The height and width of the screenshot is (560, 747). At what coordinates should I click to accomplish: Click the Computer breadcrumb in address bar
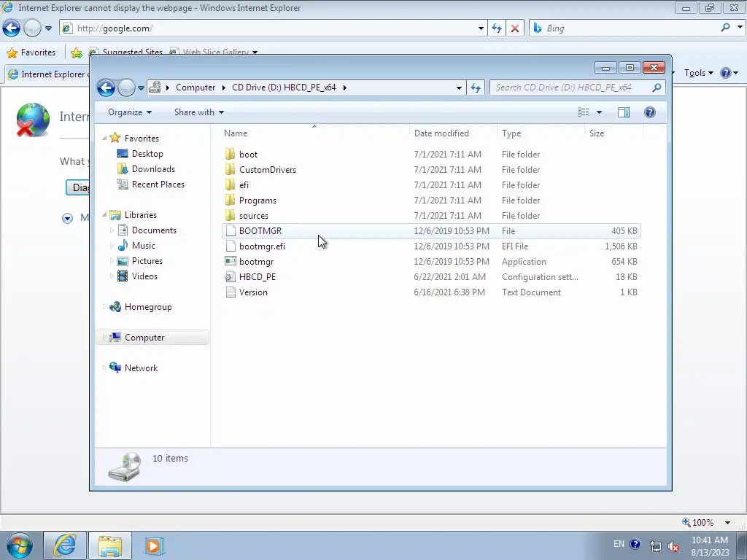pyautogui.click(x=196, y=87)
